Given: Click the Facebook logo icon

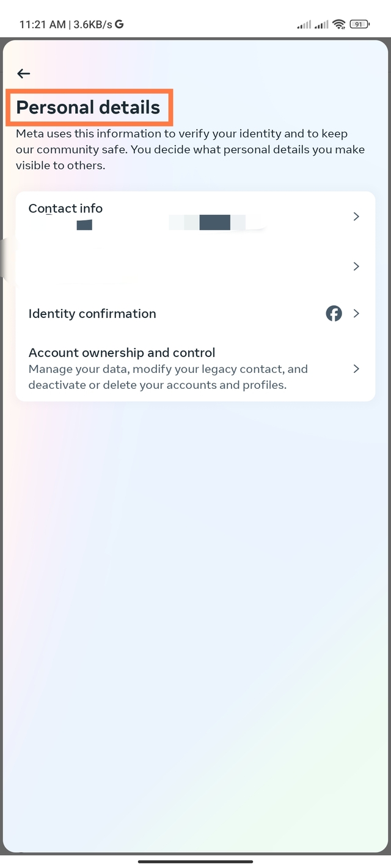Looking at the screenshot, I should (334, 314).
